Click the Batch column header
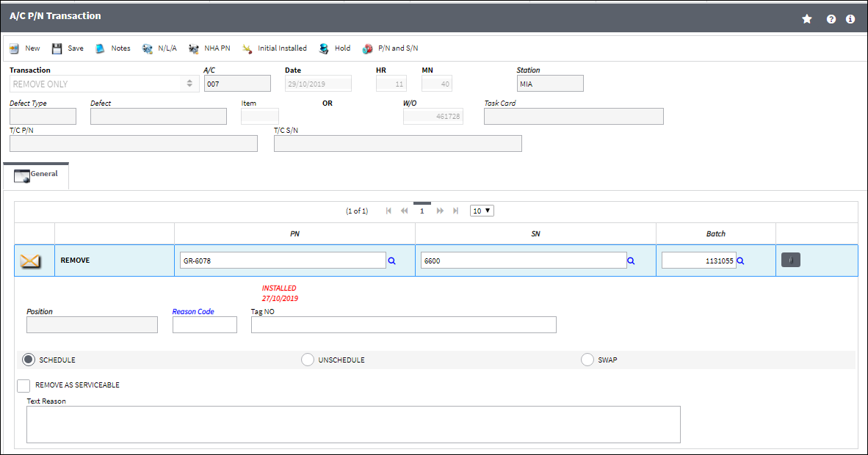 click(x=716, y=234)
